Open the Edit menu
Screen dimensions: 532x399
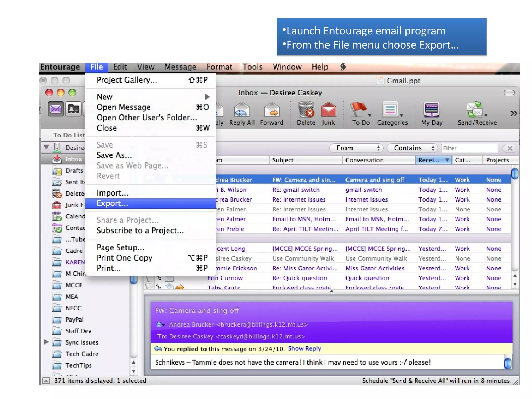point(120,67)
